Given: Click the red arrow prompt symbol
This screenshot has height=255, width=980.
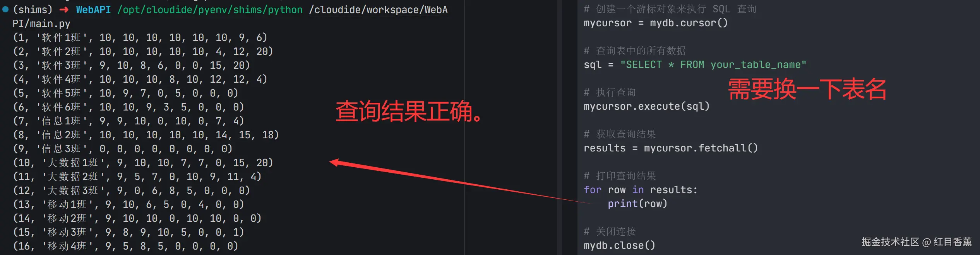Looking at the screenshot, I should point(64,10).
